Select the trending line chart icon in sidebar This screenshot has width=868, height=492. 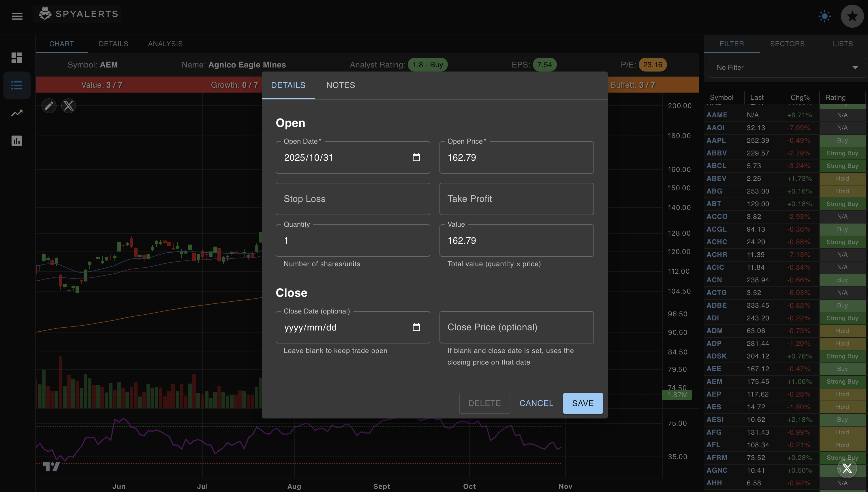(x=17, y=113)
